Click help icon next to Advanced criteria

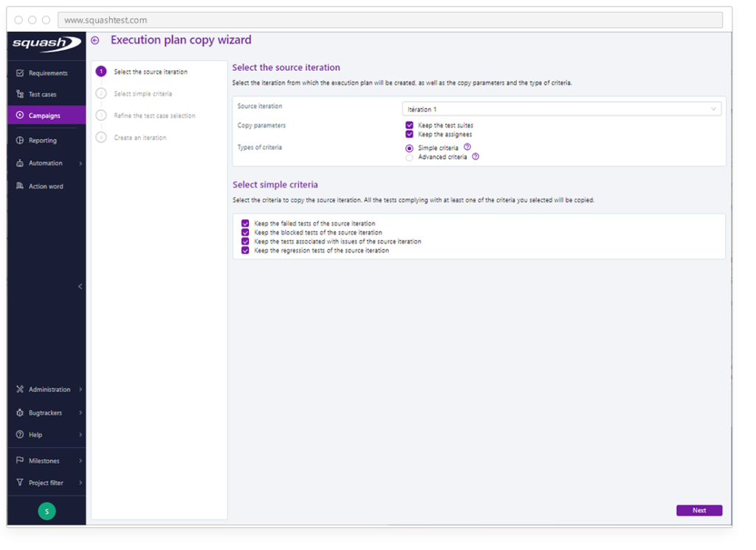coord(475,157)
